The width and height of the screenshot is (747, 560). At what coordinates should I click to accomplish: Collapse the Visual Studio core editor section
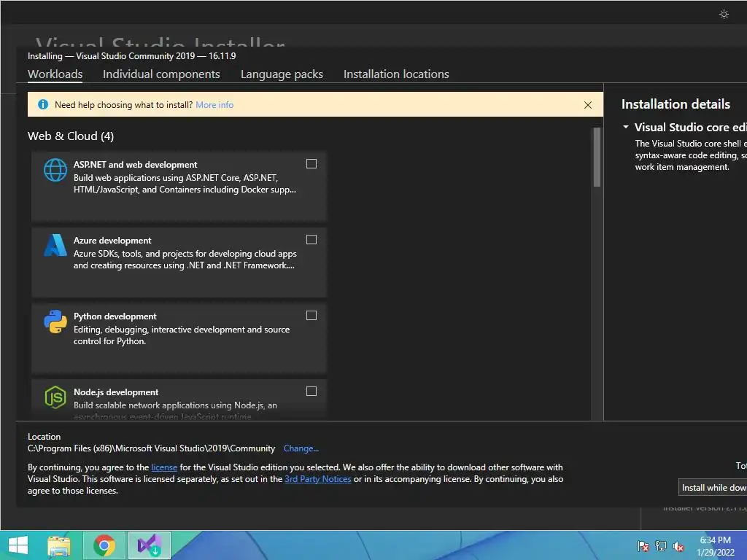click(x=625, y=127)
